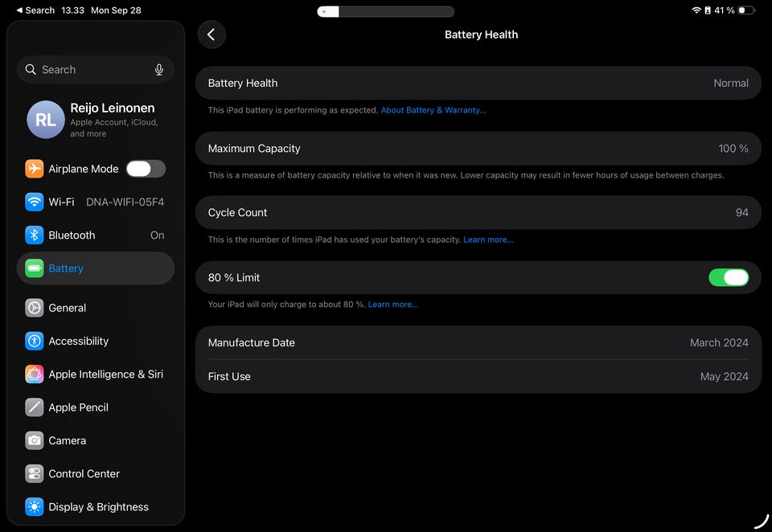The width and height of the screenshot is (772, 532).
Task: Open the General settings
Action: click(x=96, y=308)
